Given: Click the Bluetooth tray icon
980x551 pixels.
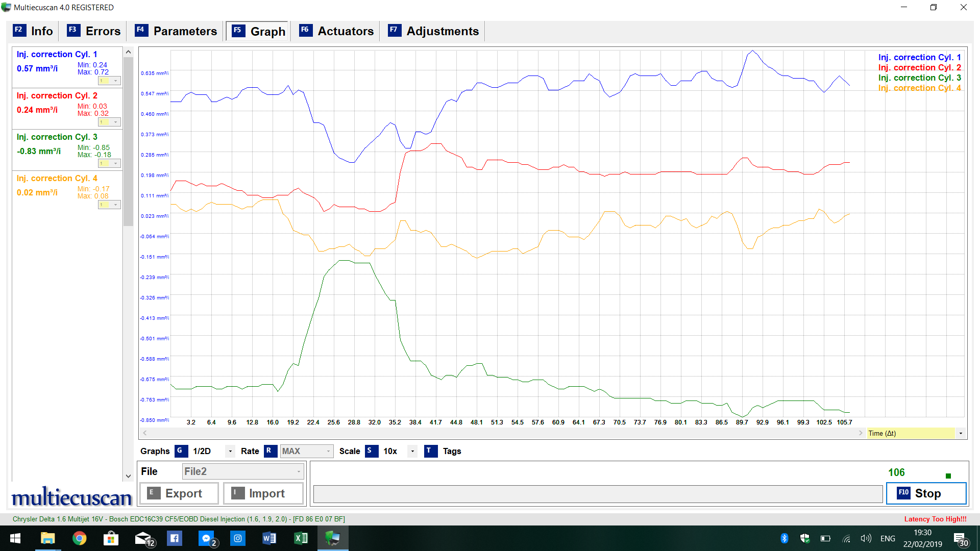Looking at the screenshot, I should (x=785, y=538).
